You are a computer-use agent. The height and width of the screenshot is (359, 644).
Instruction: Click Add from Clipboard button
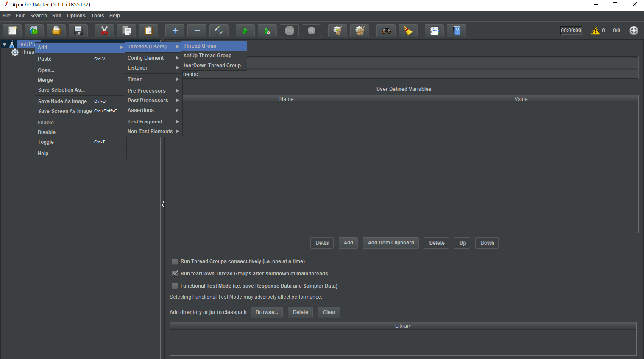391,243
